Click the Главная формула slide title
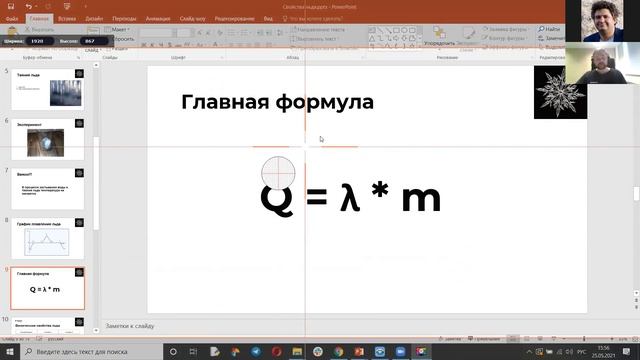The image size is (640, 360). pos(277,102)
